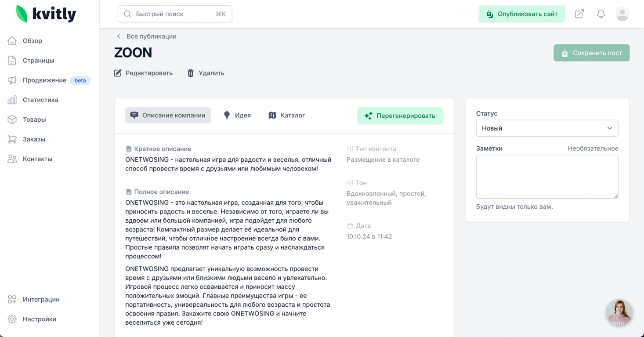Click the date 10.10.24 в 11:42
This screenshot has height=337, width=644.
click(x=369, y=237)
